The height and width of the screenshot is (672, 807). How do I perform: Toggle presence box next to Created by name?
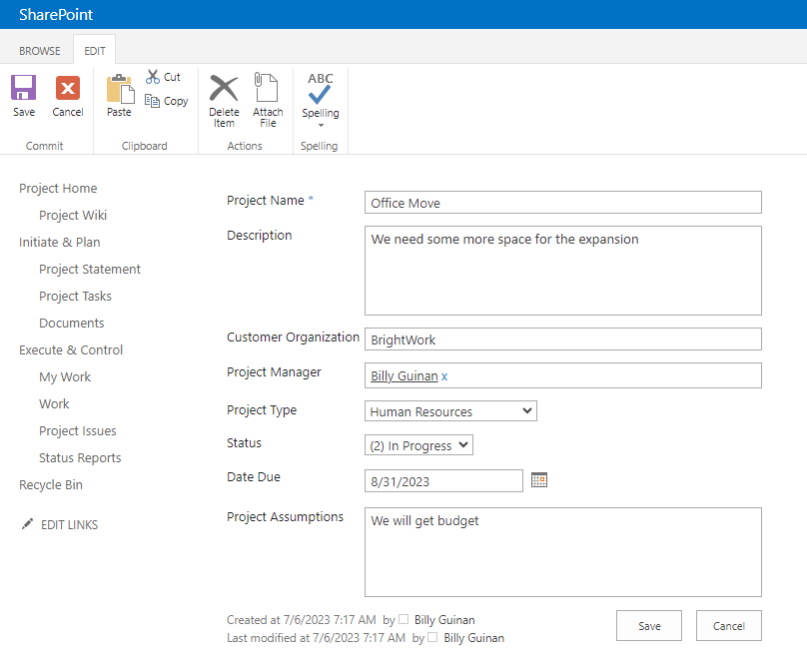point(403,620)
